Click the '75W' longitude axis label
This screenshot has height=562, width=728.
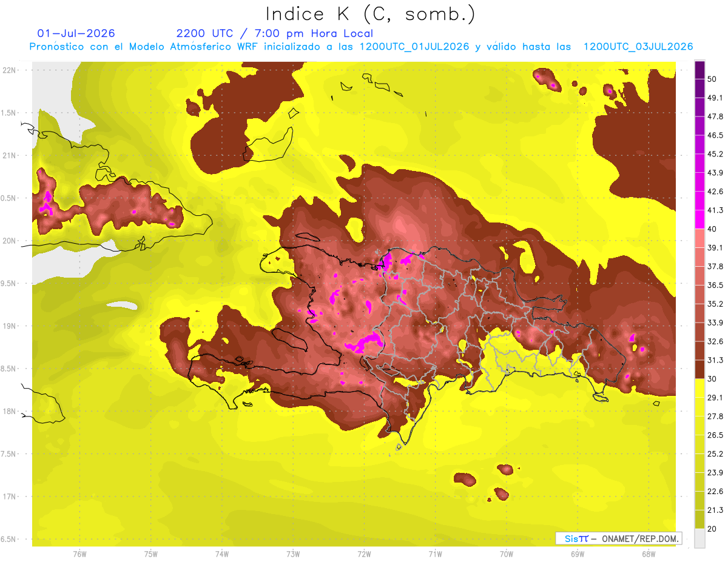[150, 554]
